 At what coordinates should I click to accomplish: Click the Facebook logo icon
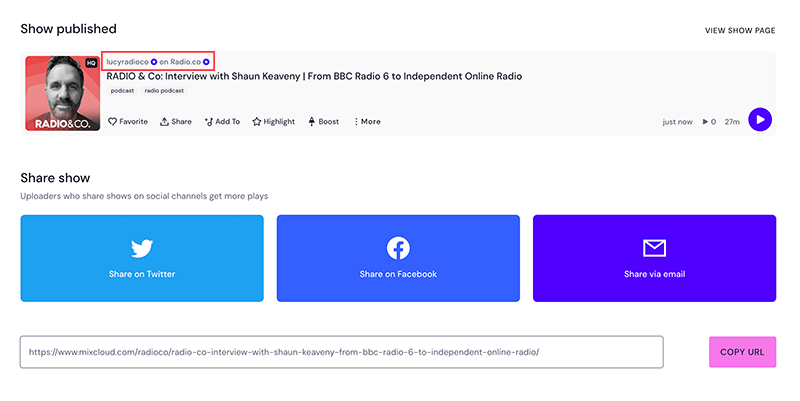398,248
